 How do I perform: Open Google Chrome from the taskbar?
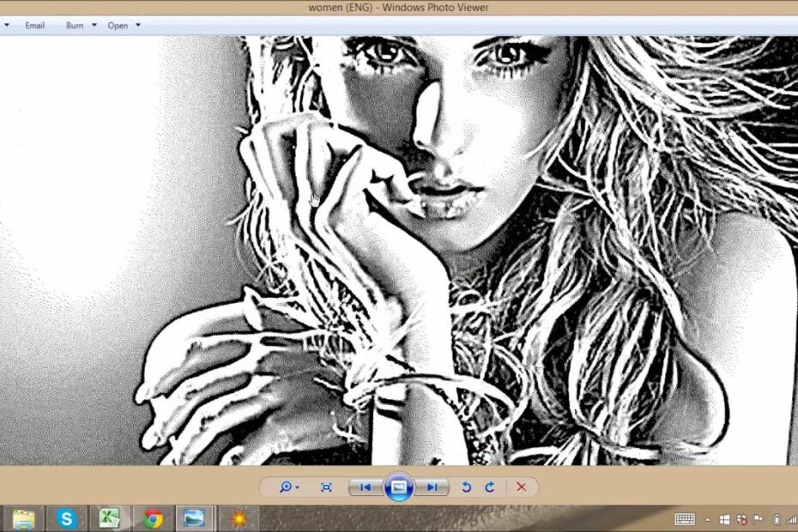152,519
